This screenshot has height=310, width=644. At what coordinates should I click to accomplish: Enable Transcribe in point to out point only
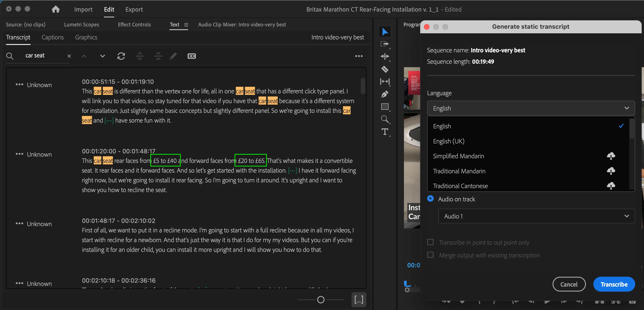430,242
